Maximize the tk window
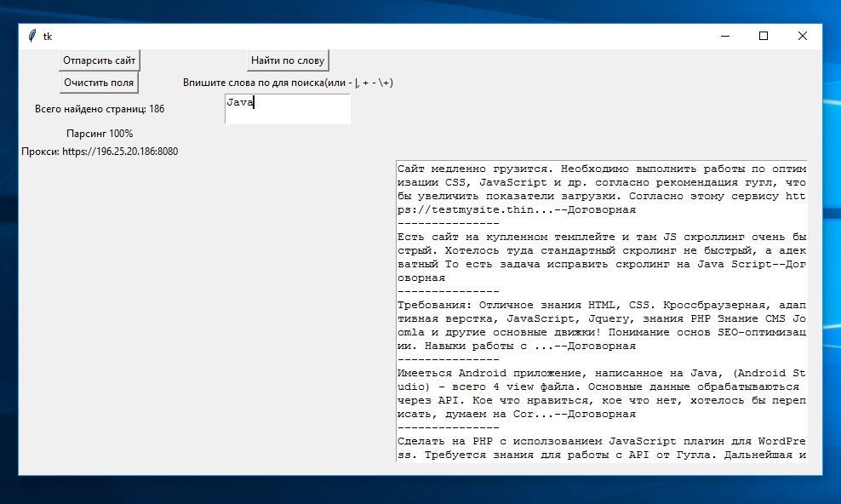The image size is (841, 504). point(763,36)
